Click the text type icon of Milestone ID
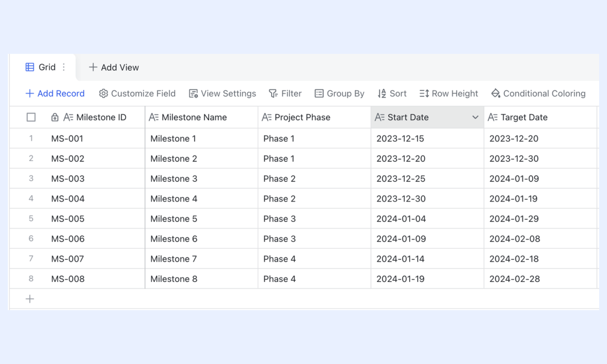 pyautogui.click(x=68, y=117)
